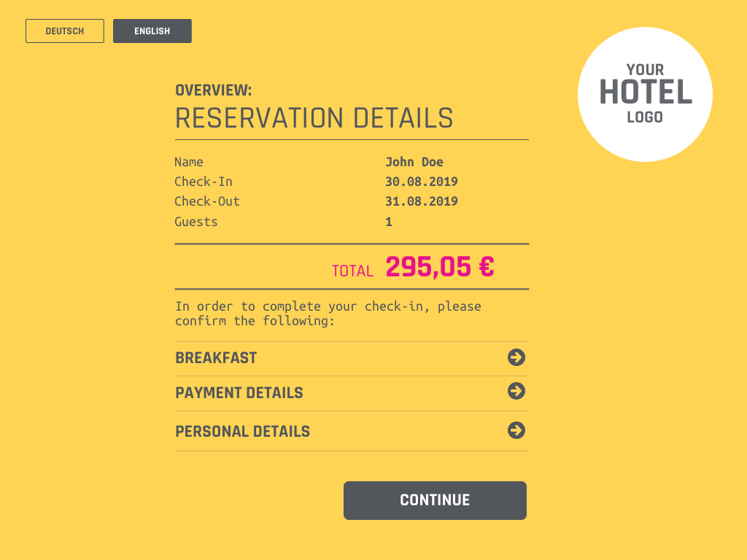Click the arrow icon beside Breakfast

pyautogui.click(x=516, y=357)
